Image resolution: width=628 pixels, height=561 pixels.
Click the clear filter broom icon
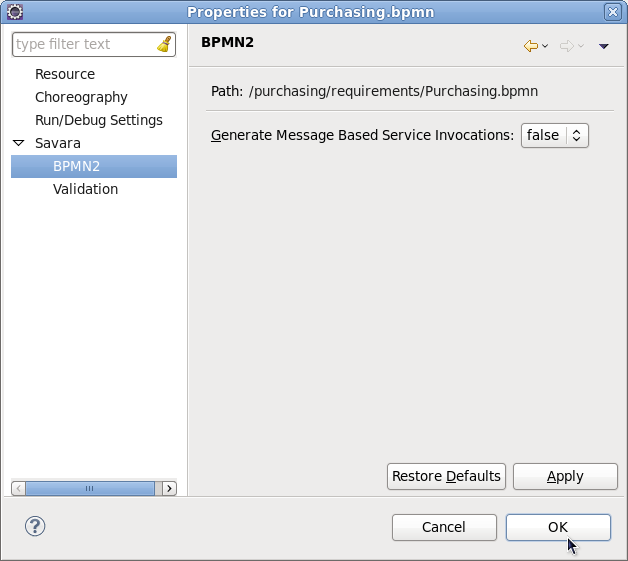[x=164, y=45]
